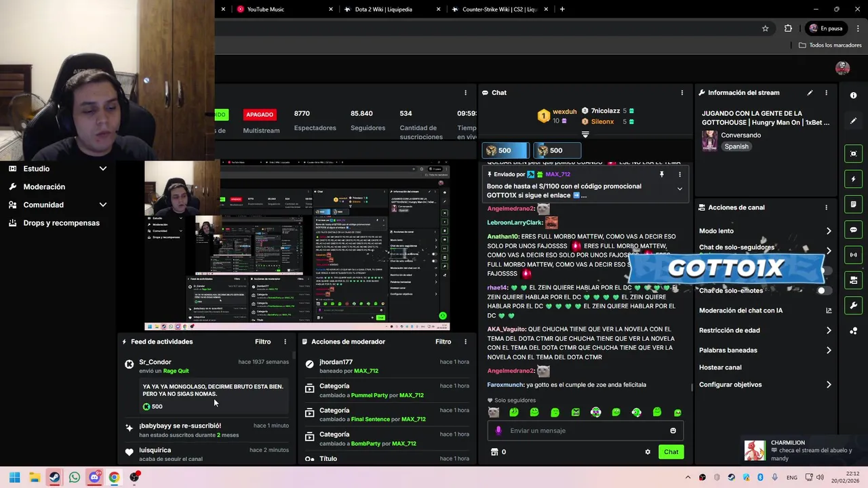
Task: Open Moderación del chat con IA
Action: (741, 310)
